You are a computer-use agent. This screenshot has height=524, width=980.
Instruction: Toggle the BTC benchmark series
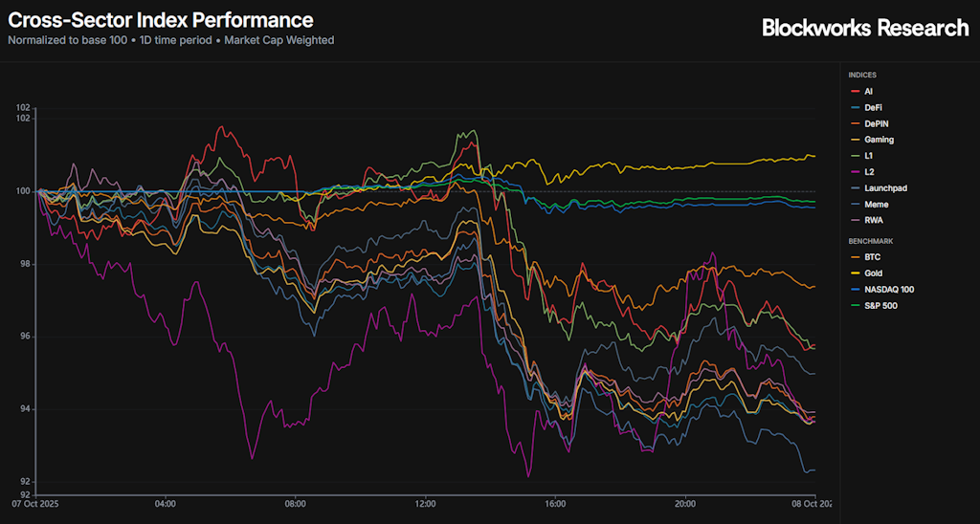pyautogui.click(x=871, y=257)
